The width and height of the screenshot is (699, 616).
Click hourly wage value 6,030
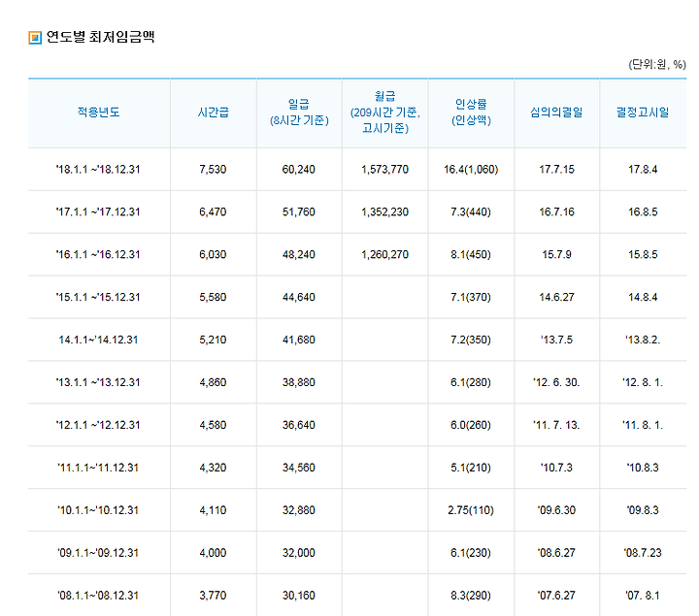213,255
